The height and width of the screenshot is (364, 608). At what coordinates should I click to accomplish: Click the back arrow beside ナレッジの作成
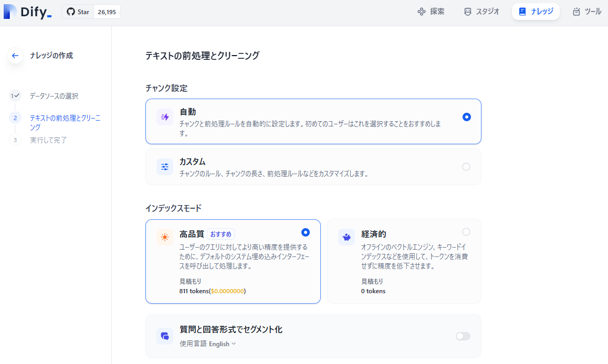[15, 56]
